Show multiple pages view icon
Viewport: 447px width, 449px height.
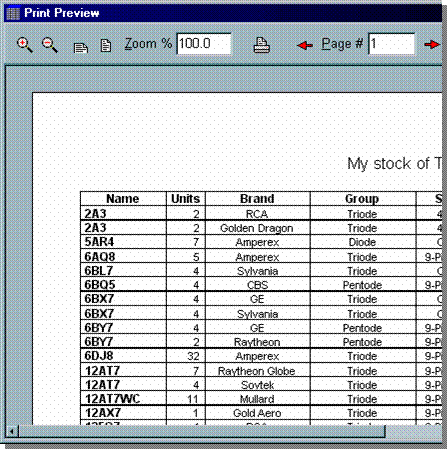coord(80,48)
